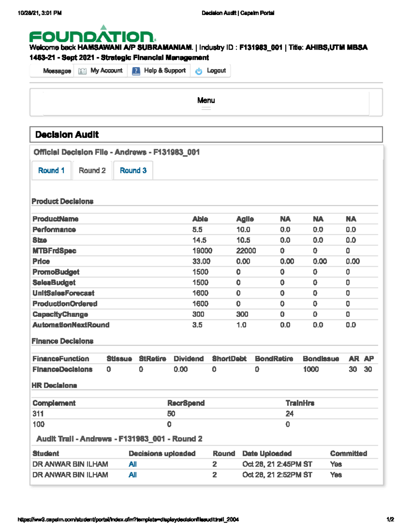Open the Messages page
The width and height of the screenshot is (411, 532).
[x=57, y=71]
